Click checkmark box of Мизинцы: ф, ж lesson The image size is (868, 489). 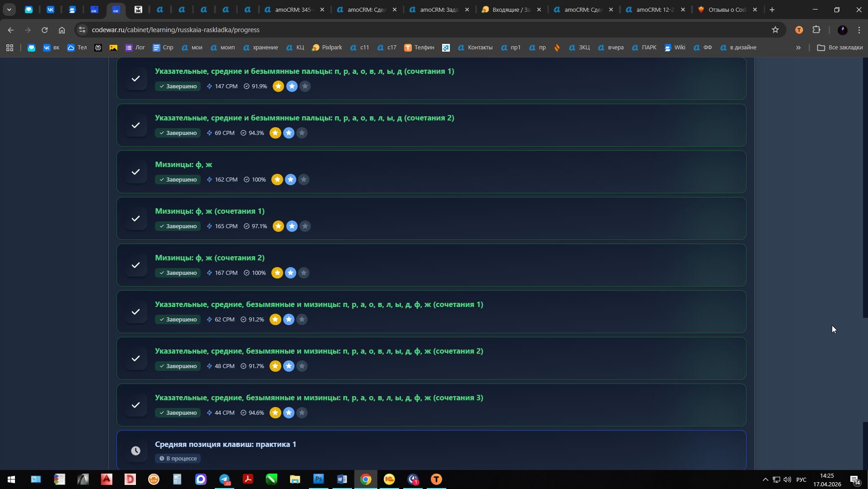[135, 172]
